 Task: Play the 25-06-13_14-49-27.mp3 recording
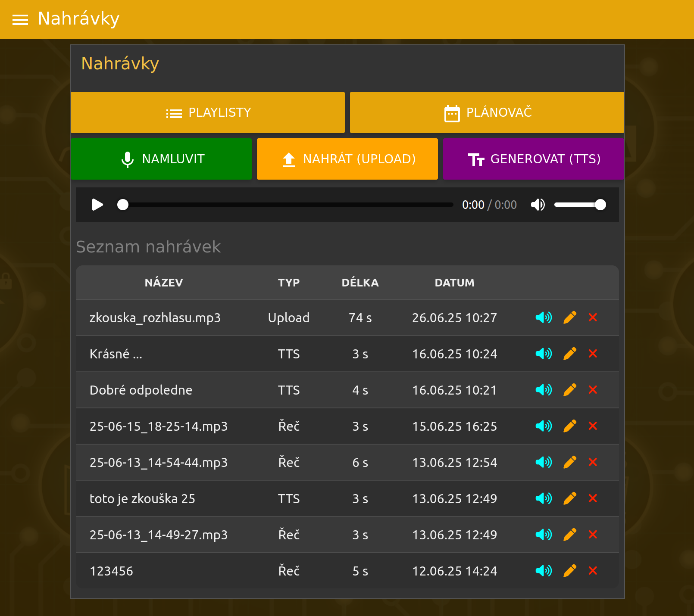tap(543, 535)
